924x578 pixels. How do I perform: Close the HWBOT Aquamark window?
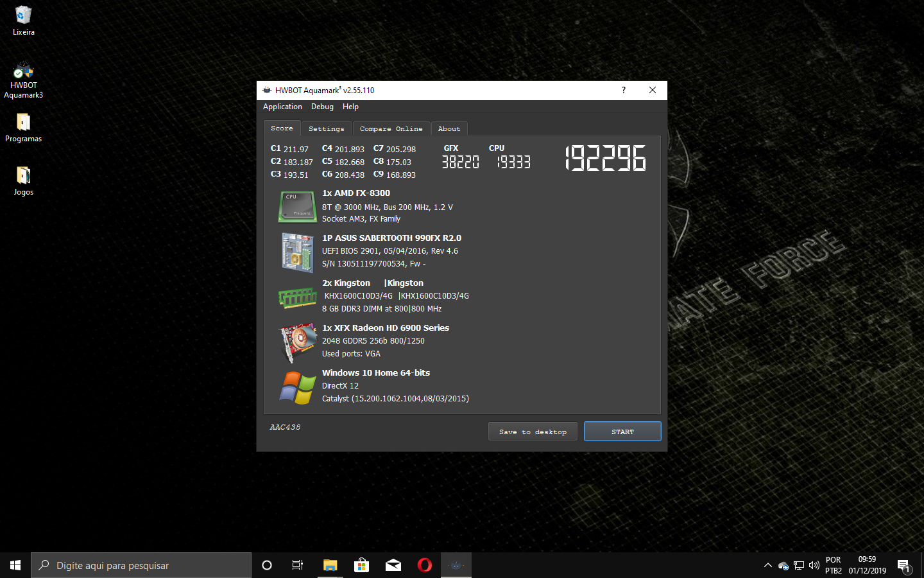point(653,90)
